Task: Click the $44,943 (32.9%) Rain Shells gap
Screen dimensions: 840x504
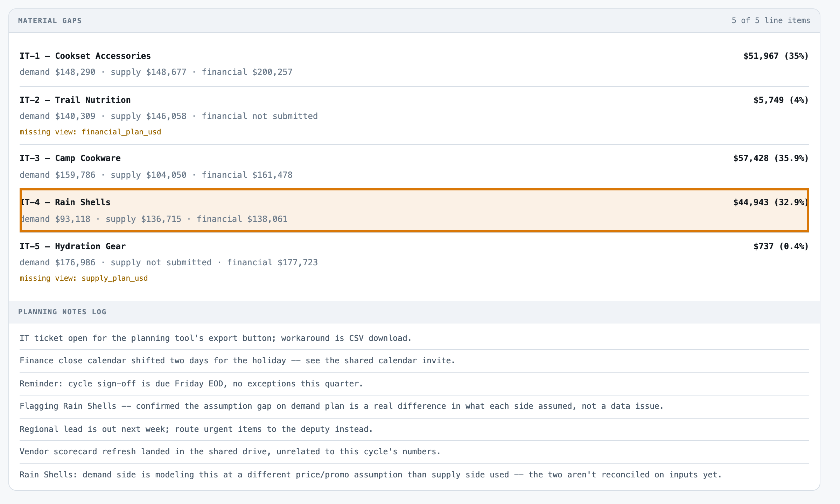Action: click(771, 202)
